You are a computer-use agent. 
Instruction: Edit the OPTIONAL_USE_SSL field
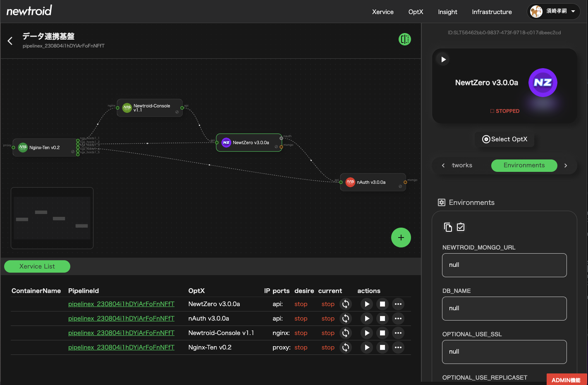[x=504, y=352]
